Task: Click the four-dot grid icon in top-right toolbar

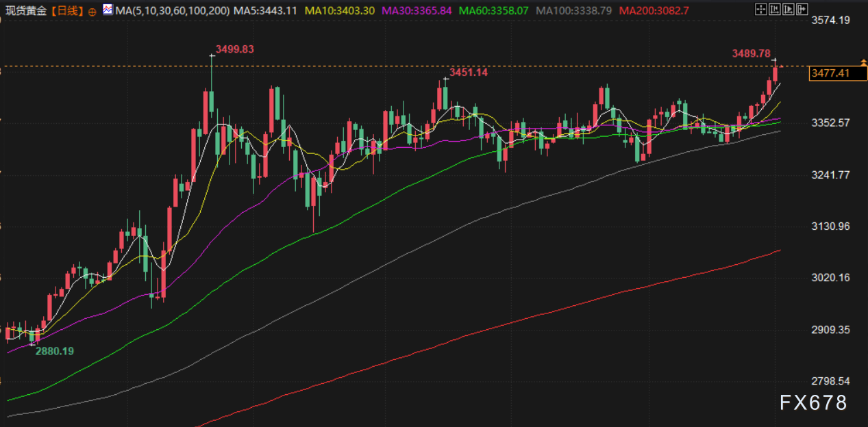Action: coord(761,10)
